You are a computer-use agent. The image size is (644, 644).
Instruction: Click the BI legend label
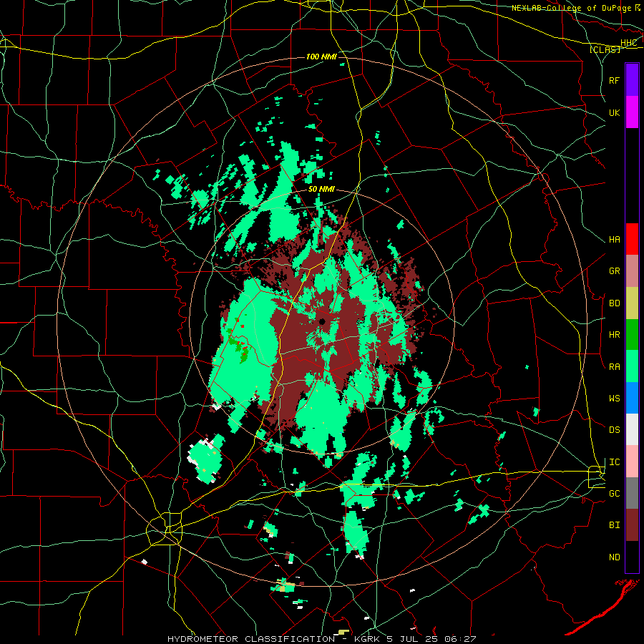pos(614,525)
